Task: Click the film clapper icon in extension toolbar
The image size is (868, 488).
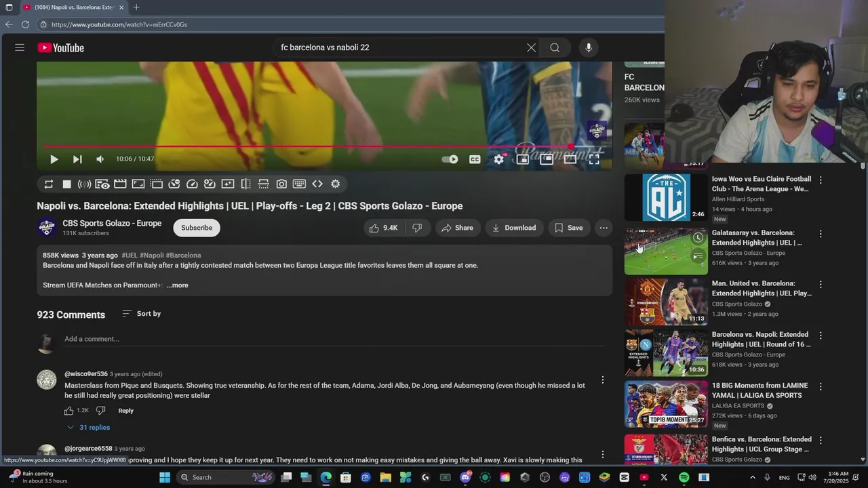Action: 120,184
